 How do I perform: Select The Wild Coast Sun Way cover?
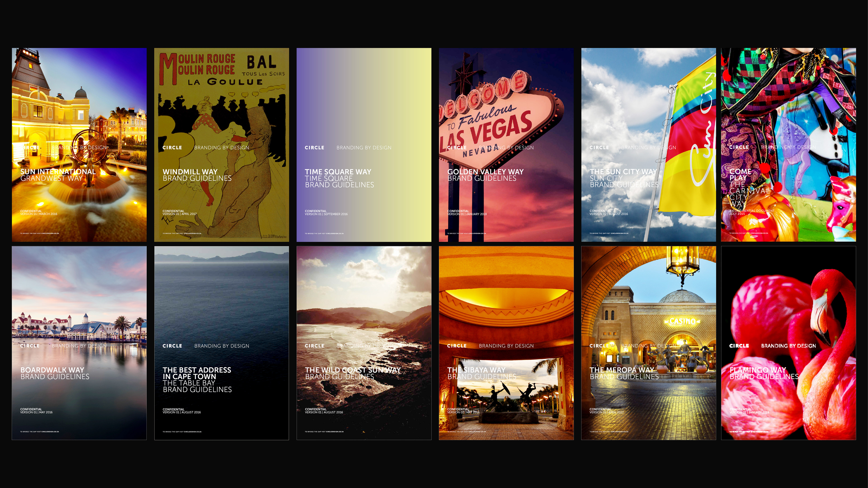[364, 343]
